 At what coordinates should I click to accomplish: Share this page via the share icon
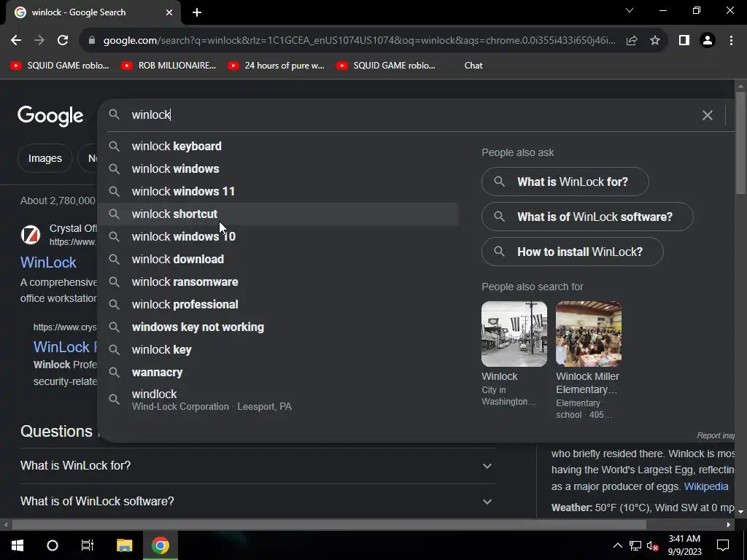point(632,41)
